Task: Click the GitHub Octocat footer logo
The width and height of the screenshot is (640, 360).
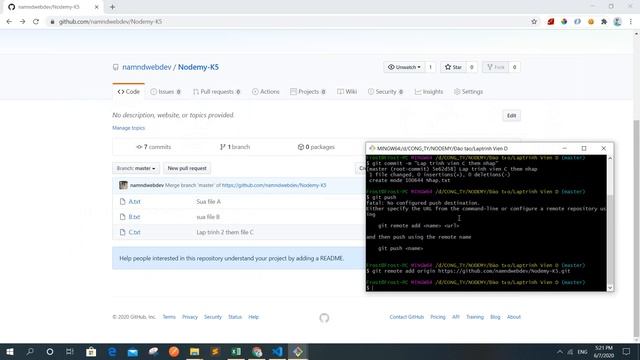Action: coord(324,318)
